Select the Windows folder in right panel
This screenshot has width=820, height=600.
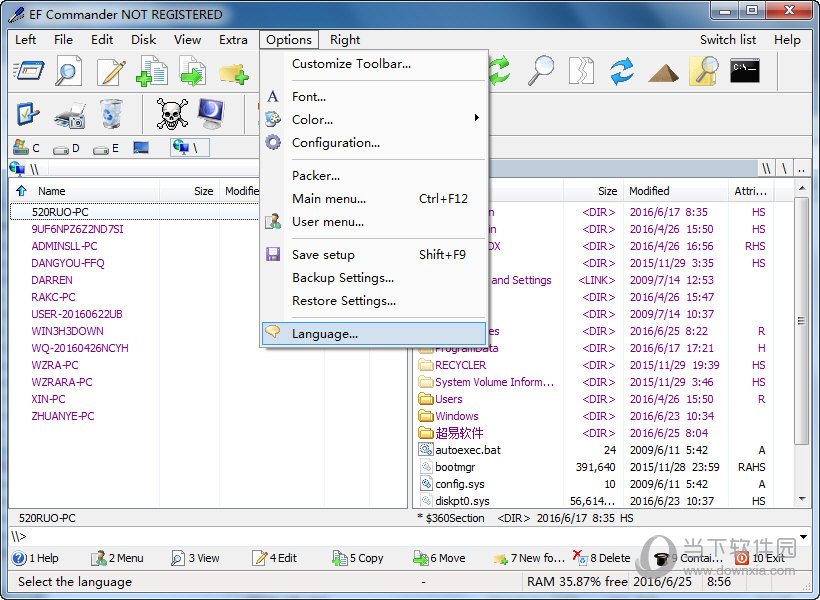coord(457,416)
